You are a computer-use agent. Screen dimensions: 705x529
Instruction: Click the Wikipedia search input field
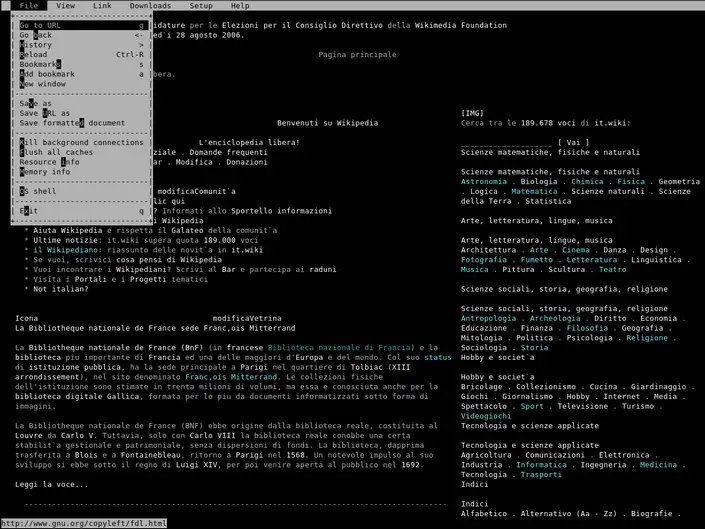[506, 142]
